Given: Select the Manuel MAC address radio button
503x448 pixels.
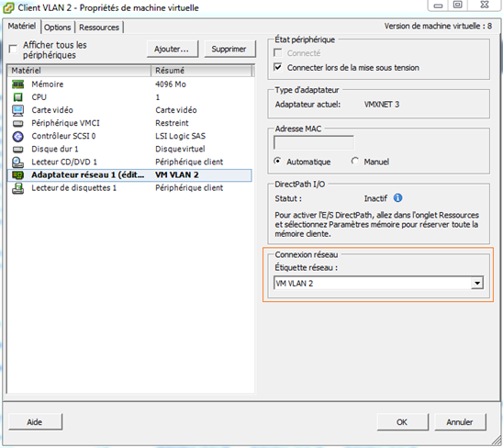Looking at the screenshot, I should [355, 161].
